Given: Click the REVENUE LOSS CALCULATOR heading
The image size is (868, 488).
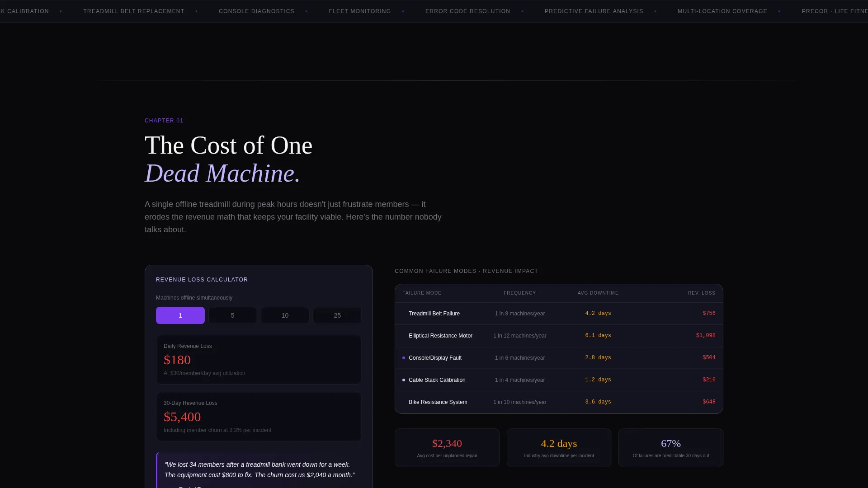Looking at the screenshot, I should (202, 280).
